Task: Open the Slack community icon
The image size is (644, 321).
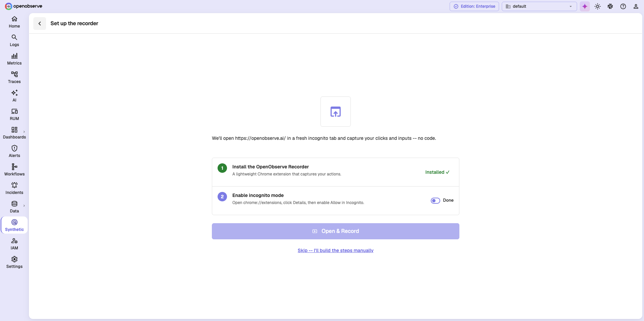Action: click(x=610, y=6)
